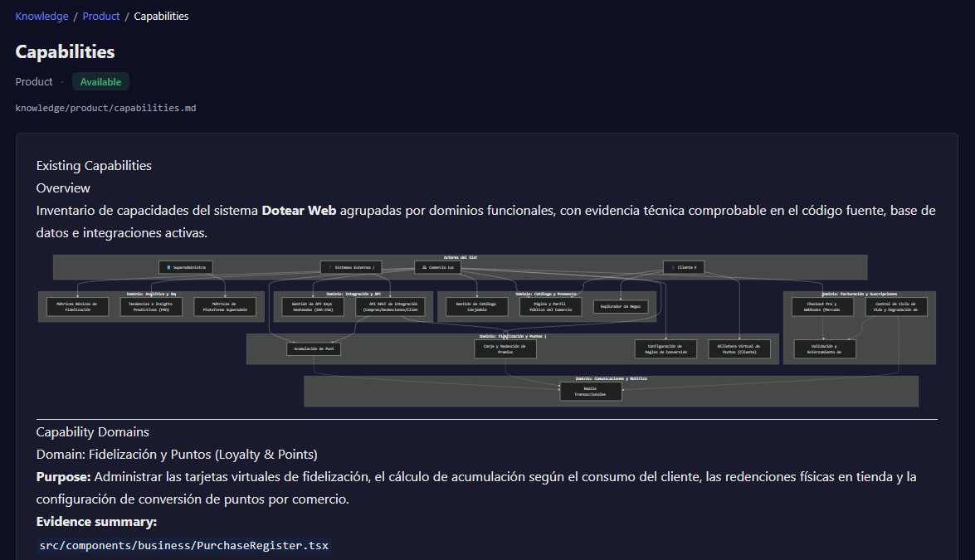Select the Checkout Pro y Webhooks node
975x560 pixels.
[822, 306]
